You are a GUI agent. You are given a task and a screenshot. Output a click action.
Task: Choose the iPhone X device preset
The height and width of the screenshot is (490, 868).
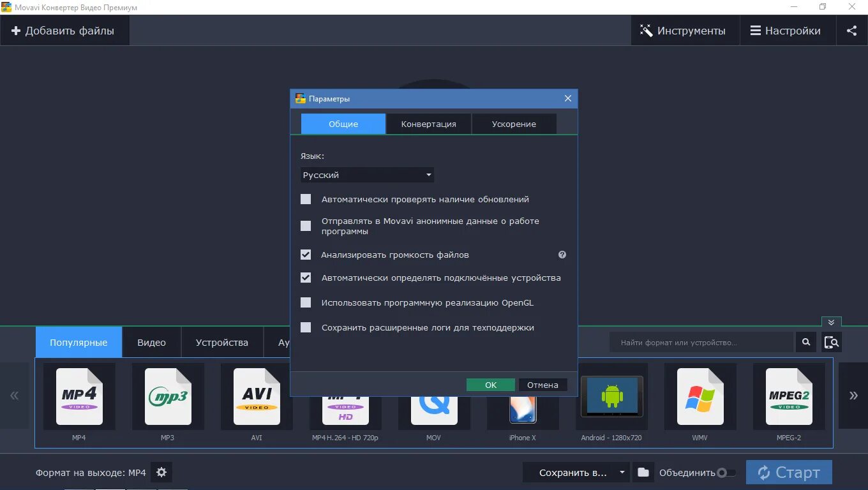pos(523,413)
